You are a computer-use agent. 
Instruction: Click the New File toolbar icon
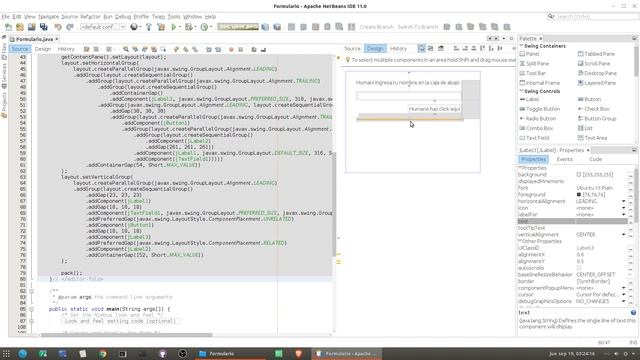(8, 27)
